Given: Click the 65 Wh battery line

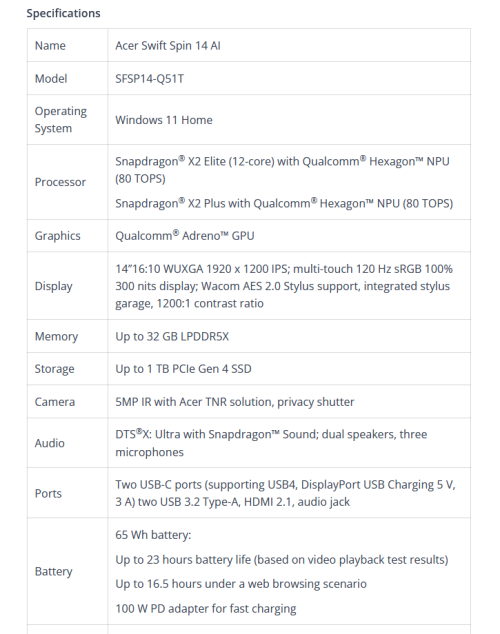Looking at the screenshot, I should coord(153,535).
